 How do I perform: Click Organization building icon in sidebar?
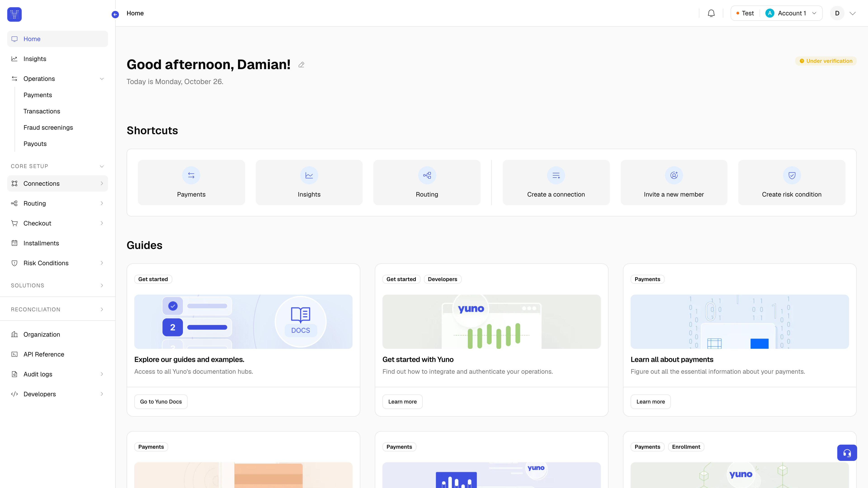[x=14, y=334]
